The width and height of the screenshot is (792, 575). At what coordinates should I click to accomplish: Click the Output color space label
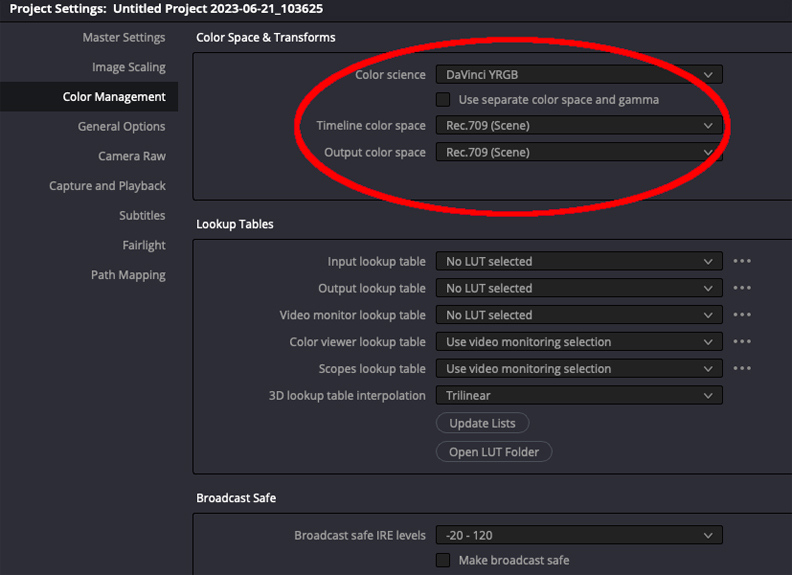click(x=375, y=152)
